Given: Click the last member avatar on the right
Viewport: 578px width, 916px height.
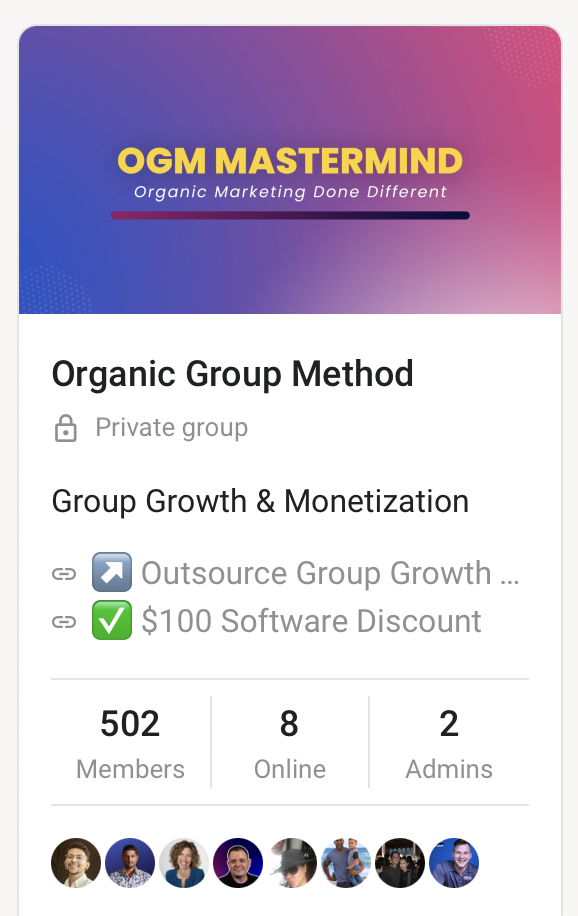Looking at the screenshot, I should pos(453,862).
